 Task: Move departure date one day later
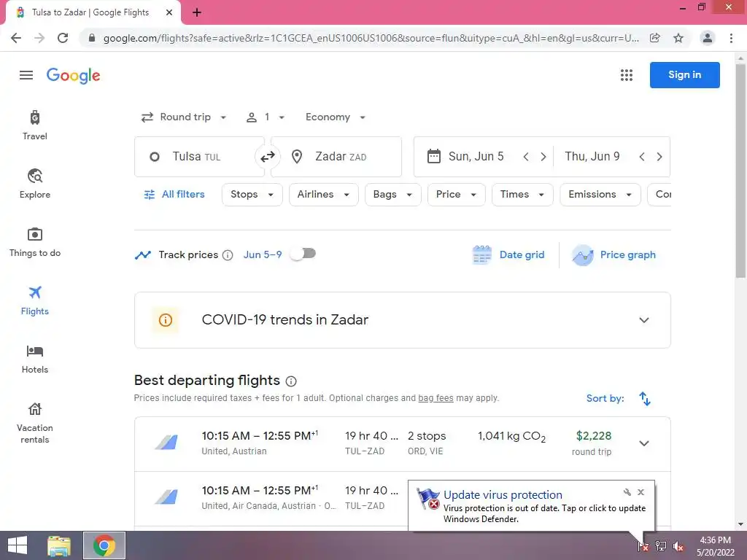543,157
